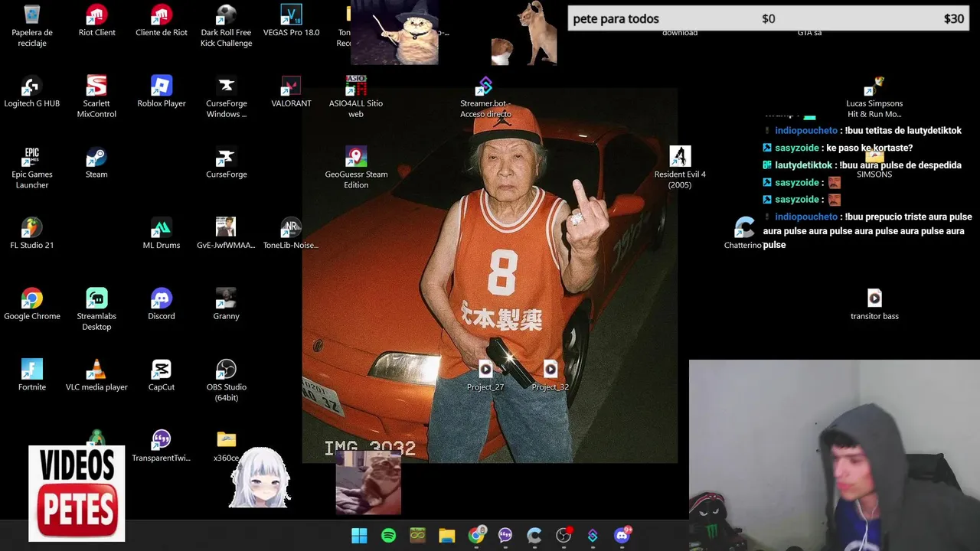Click the indiopoucheto username on the tetitas message
The image size is (980, 551).
[x=806, y=131]
